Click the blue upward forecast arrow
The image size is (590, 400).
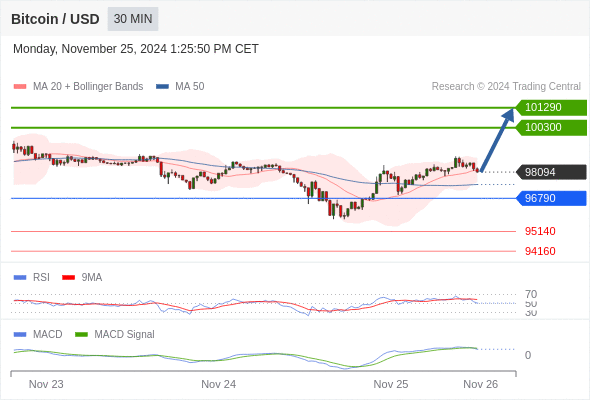tap(497, 140)
